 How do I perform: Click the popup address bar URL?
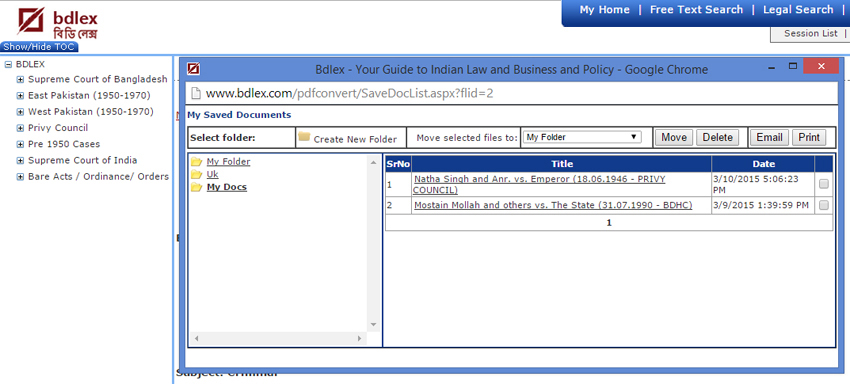pyautogui.click(x=350, y=93)
